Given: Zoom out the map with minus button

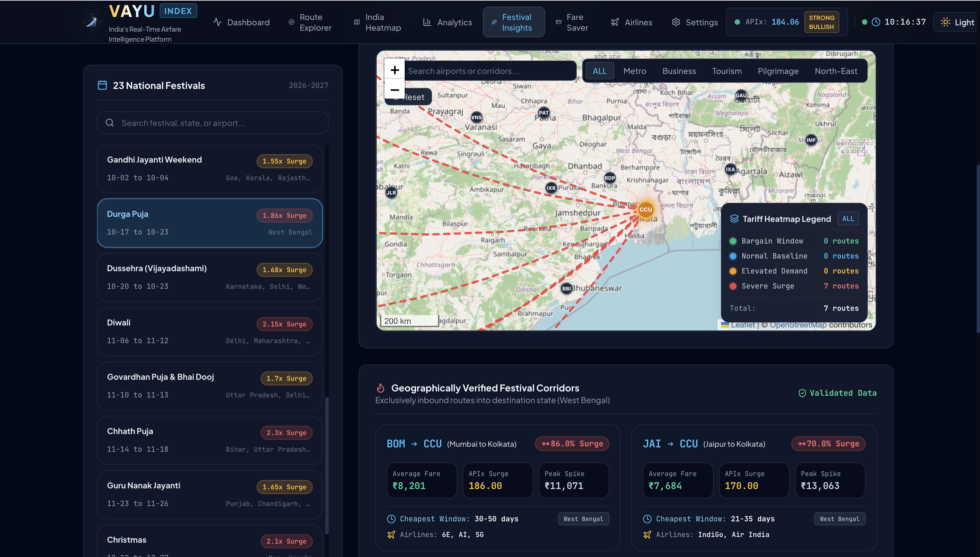Looking at the screenshot, I should click(395, 90).
